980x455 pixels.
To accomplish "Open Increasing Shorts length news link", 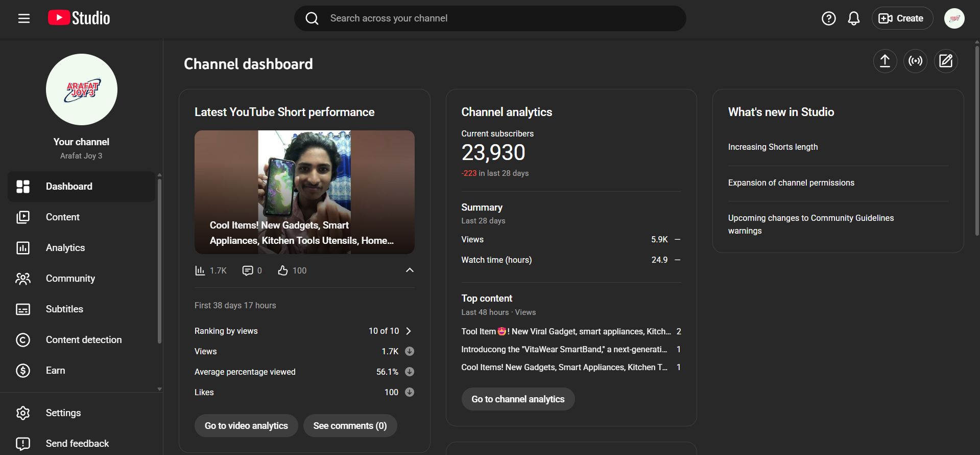I will point(773,147).
